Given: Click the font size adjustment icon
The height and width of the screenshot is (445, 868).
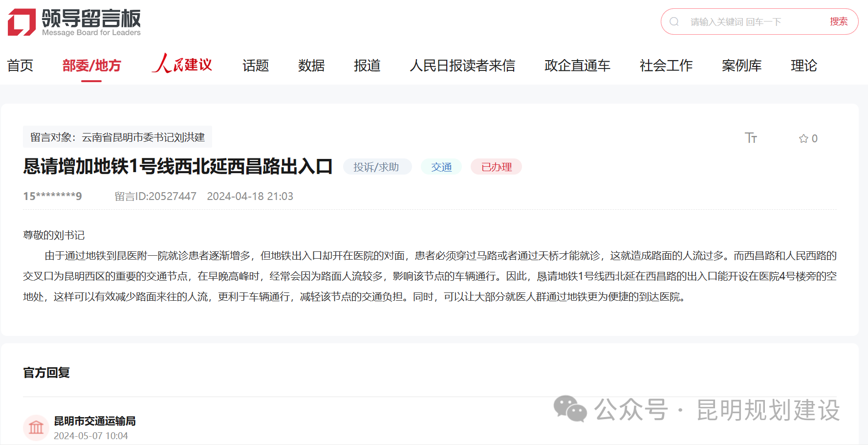Looking at the screenshot, I should tap(751, 138).
